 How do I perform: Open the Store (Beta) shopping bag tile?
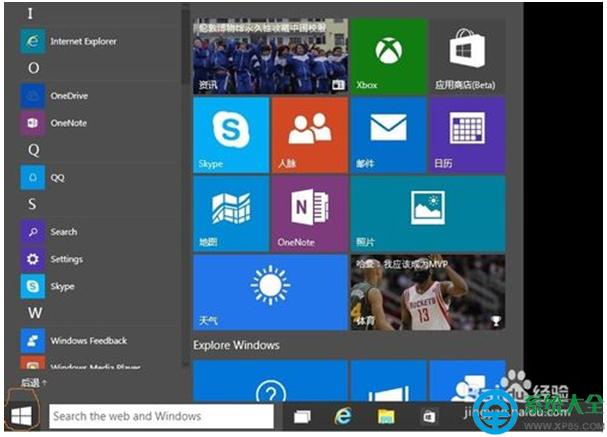pyautogui.click(x=467, y=56)
